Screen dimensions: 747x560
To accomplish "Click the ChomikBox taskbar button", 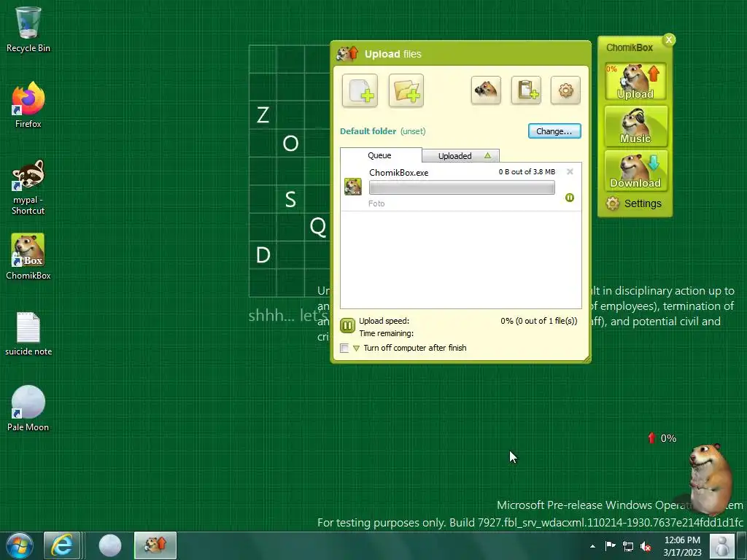I will point(155,545).
